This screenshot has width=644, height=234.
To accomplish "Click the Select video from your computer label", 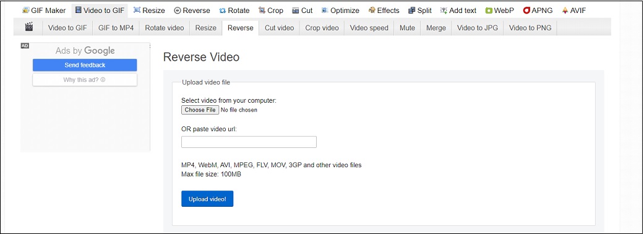I will 229,100.
